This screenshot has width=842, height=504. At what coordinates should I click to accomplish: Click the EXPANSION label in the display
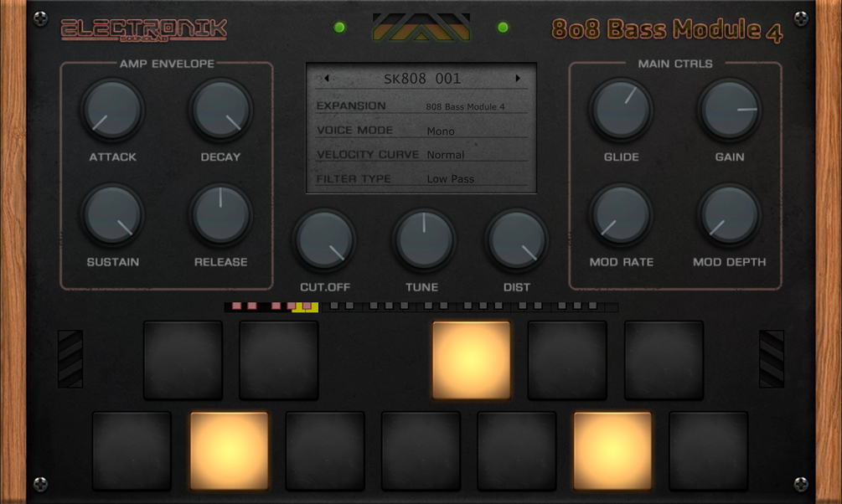351,105
